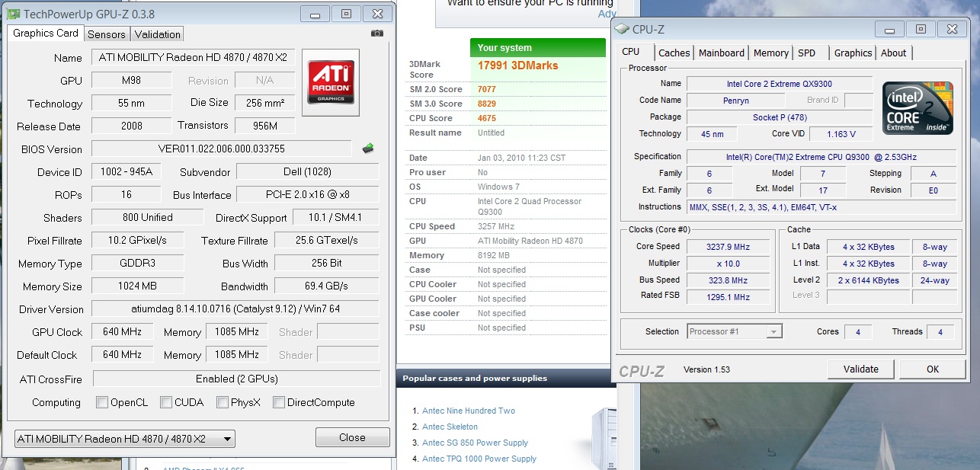
Task: Open the About tab in CPU-Z
Action: click(894, 53)
